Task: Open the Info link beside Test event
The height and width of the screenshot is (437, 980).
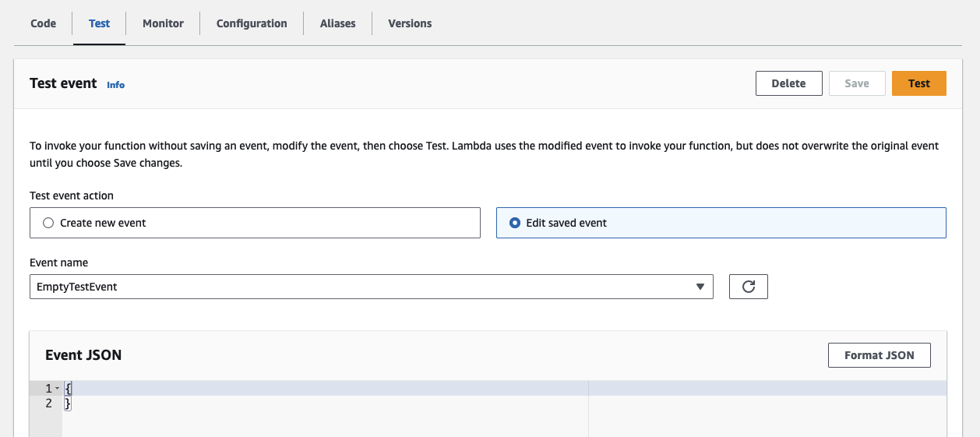Action: [x=115, y=85]
